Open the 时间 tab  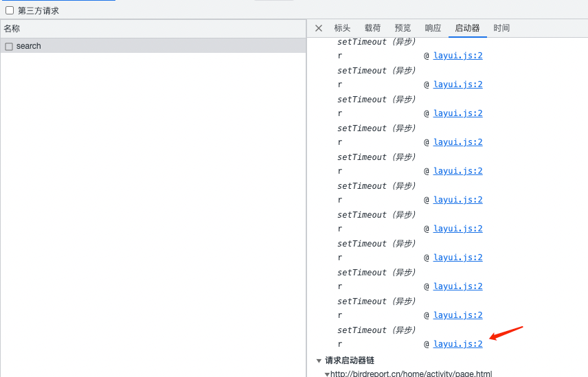(x=501, y=28)
